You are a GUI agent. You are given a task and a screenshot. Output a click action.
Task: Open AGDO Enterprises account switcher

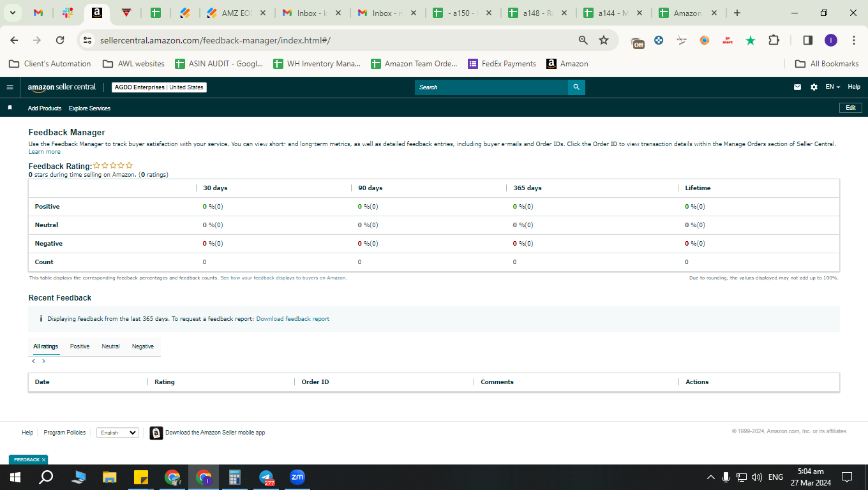[x=159, y=87]
